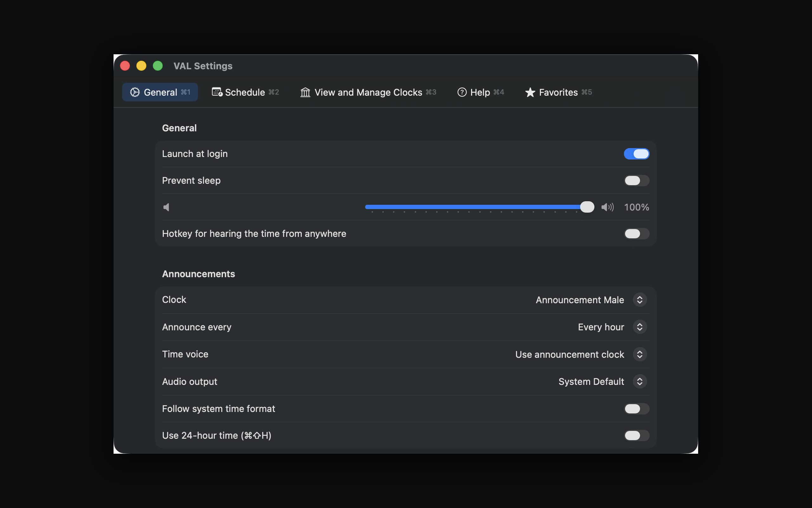
Task: Click the Time voice label
Action: [185, 354]
